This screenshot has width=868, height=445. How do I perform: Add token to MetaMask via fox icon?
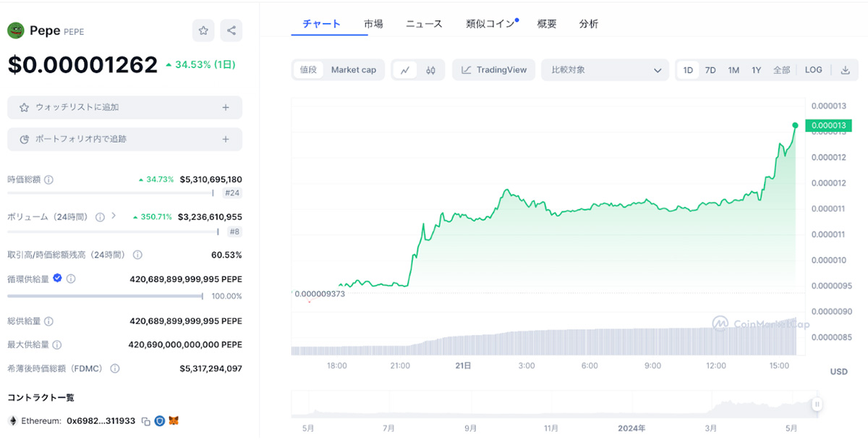point(174,420)
